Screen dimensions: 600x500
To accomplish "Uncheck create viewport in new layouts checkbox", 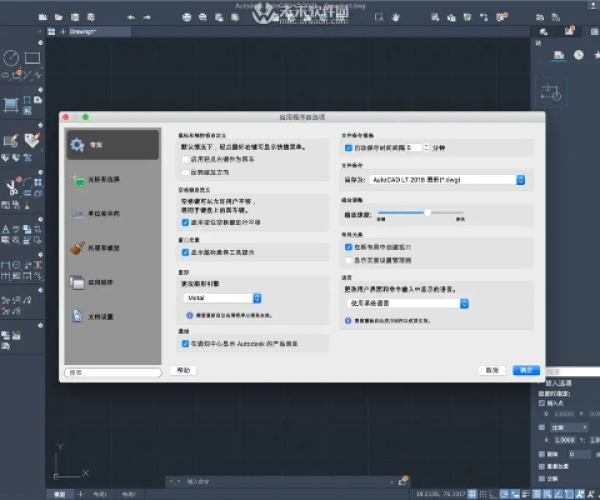I will (348, 247).
